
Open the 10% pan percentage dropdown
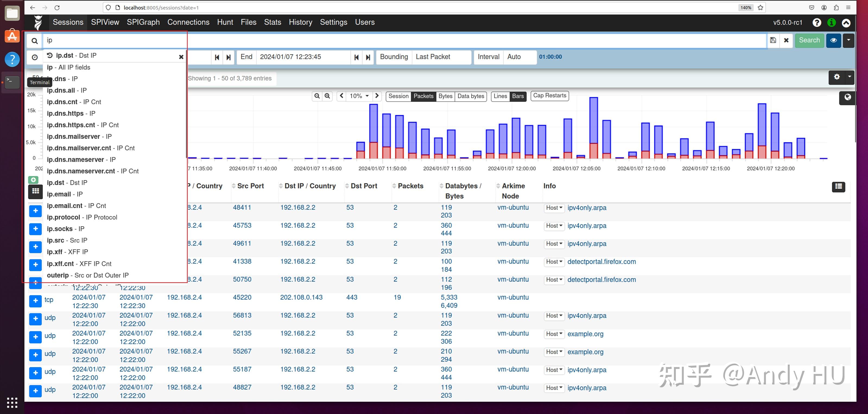359,96
